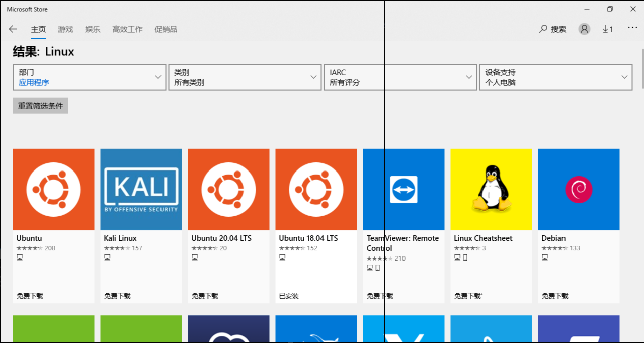Click 已安装 under Ubuntu 18.04 LTS
Image resolution: width=644 pixels, height=343 pixels.
point(289,296)
